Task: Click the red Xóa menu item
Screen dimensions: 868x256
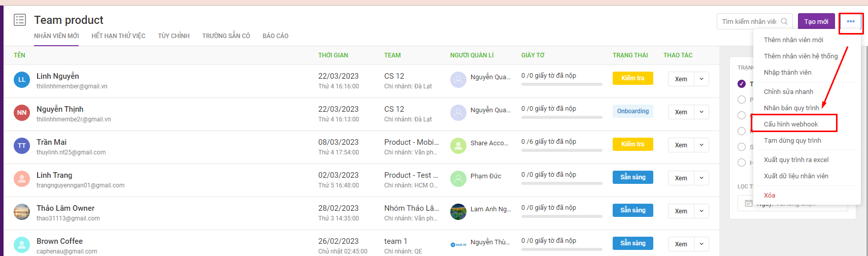Action: [807, 196]
